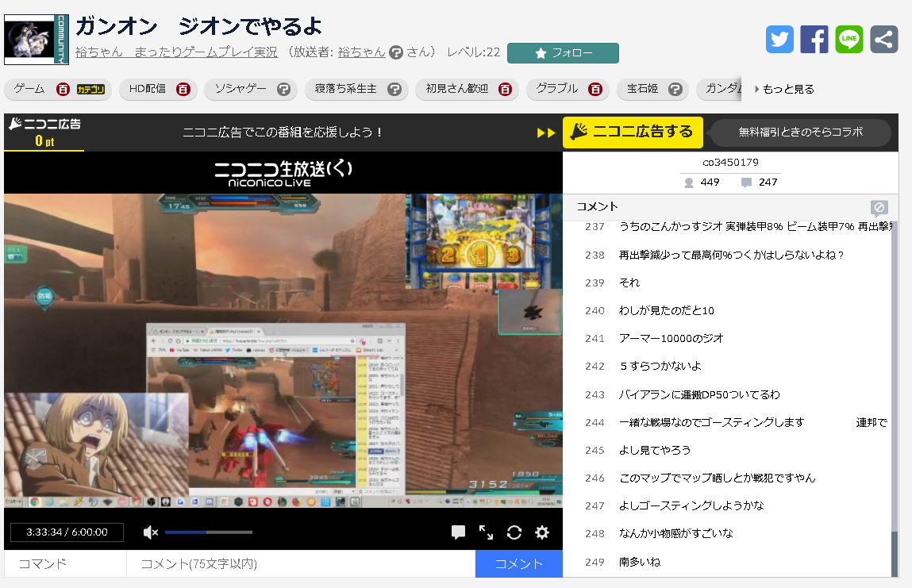
Task: Submit with the blue コメント button
Action: 519,563
